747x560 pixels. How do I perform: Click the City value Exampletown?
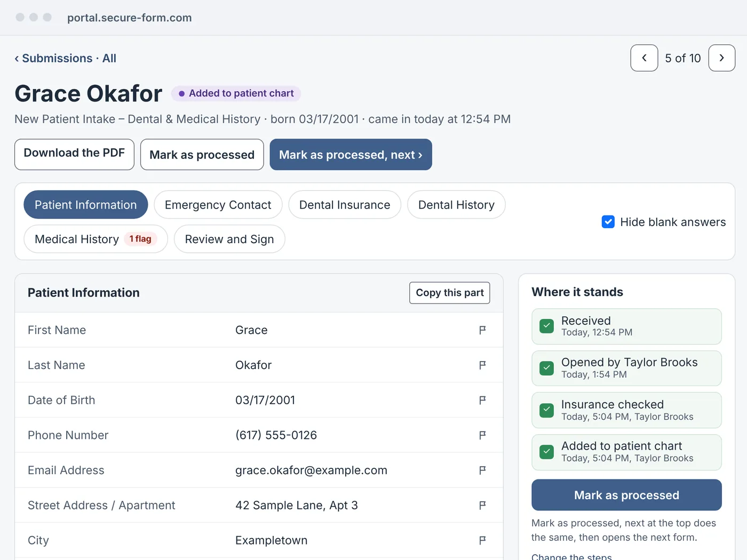point(272,540)
